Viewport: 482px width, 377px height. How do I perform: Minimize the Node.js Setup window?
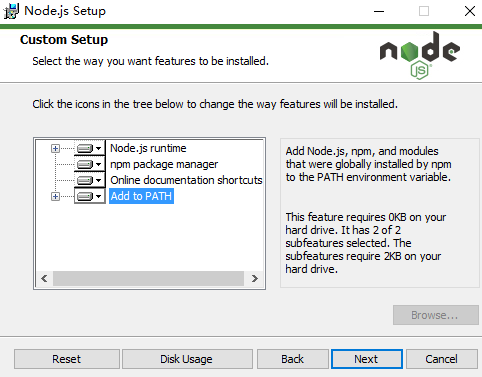point(379,11)
